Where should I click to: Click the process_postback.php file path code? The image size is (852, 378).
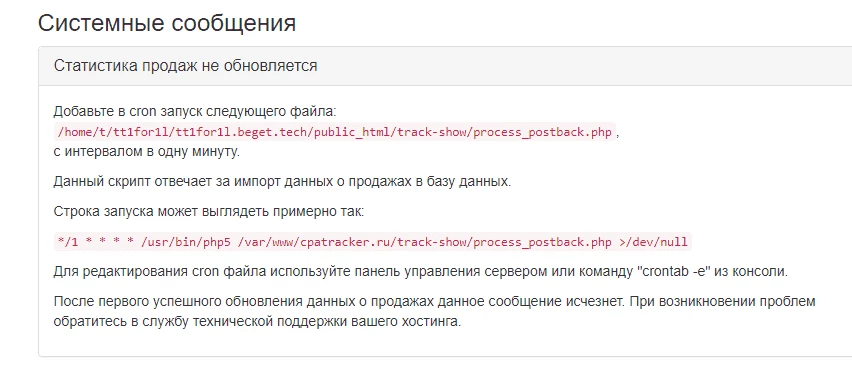[x=335, y=133]
